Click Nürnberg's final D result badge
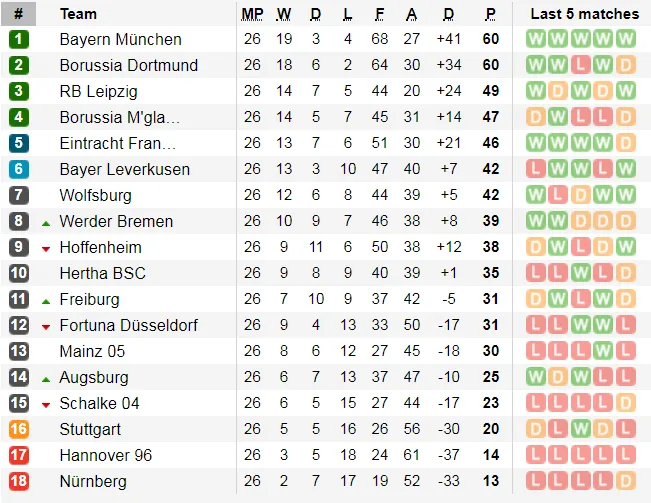651x503 pixels. tap(626, 481)
